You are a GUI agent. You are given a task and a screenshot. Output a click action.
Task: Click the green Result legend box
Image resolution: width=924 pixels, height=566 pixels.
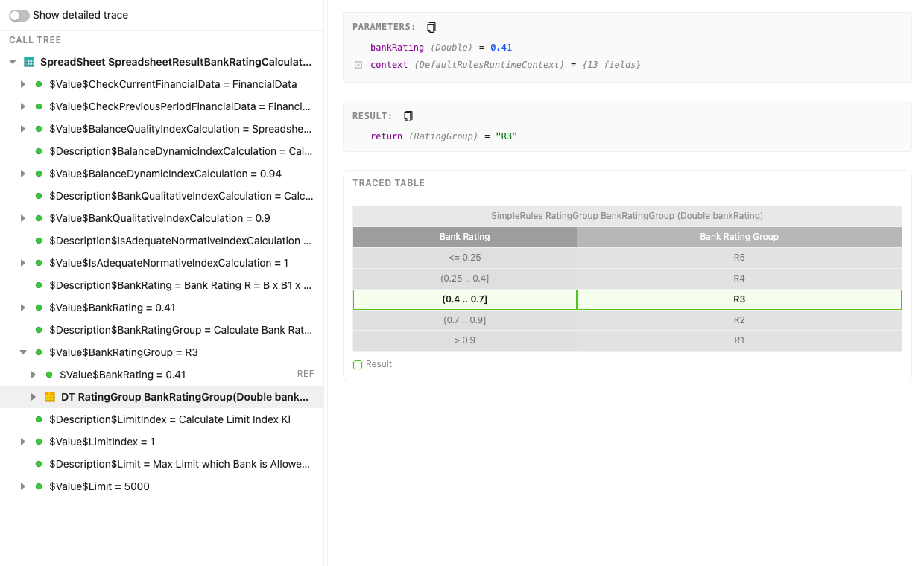click(358, 365)
